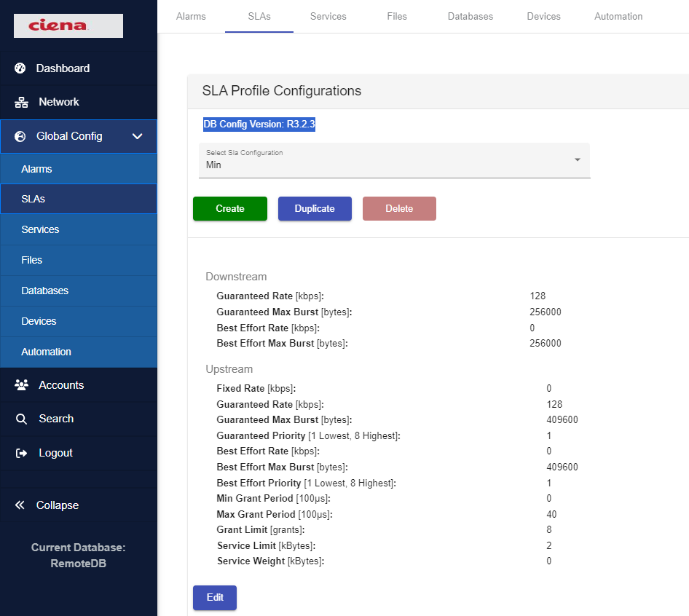Click the Guaranteed Priority label
The height and width of the screenshot is (616, 689).
(x=309, y=436)
